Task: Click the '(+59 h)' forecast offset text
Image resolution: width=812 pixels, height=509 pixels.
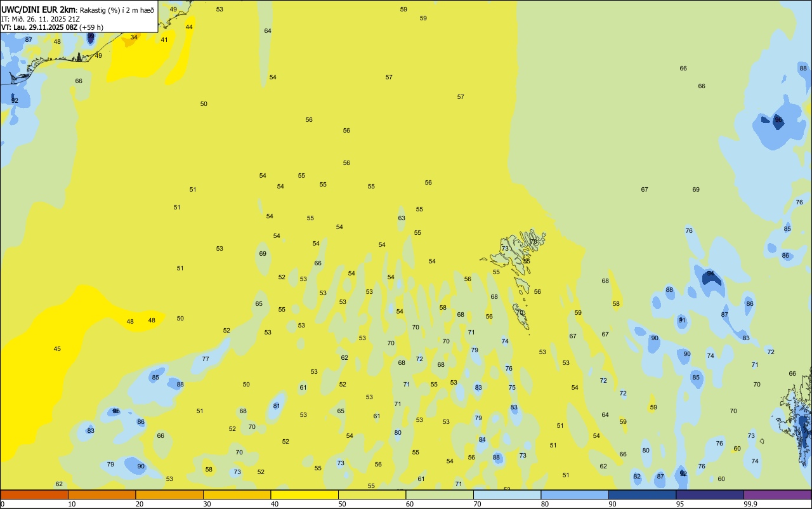Action: 91,27
